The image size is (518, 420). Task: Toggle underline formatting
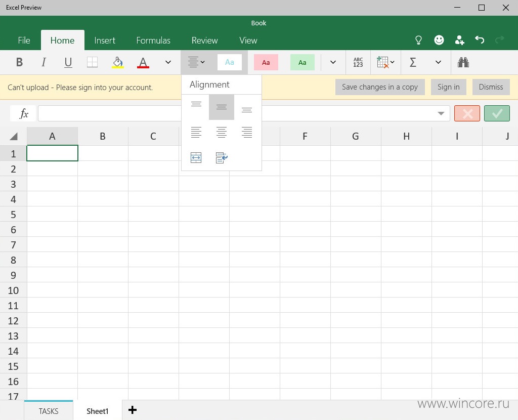(68, 62)
